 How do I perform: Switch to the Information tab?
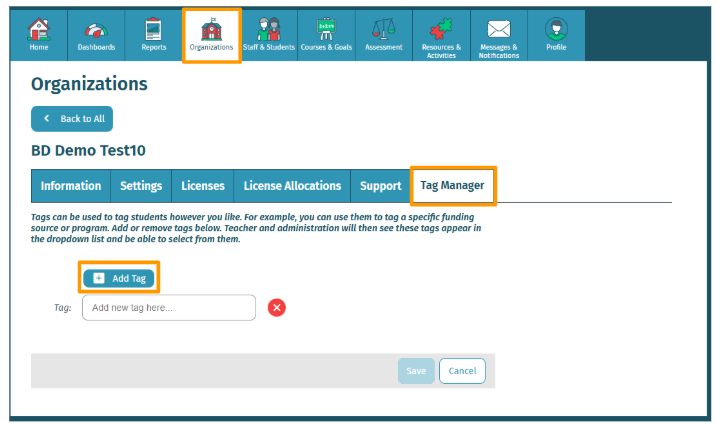click(71, 186)
